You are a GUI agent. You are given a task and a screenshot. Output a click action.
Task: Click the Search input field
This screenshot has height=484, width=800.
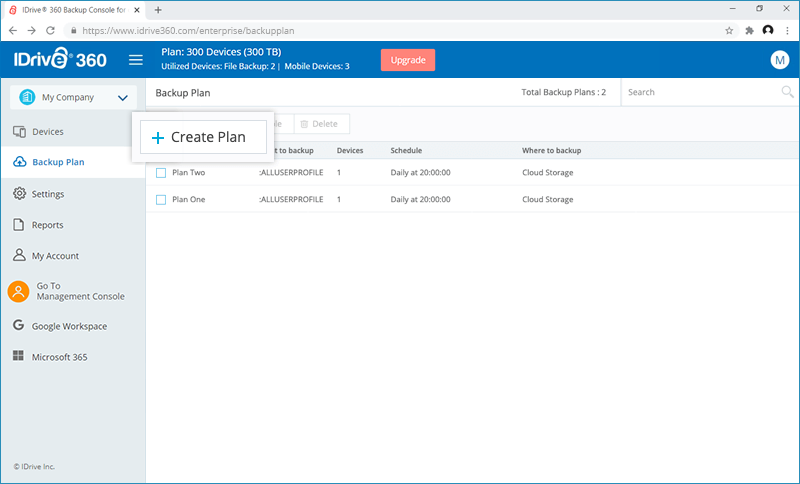point(700,92)
